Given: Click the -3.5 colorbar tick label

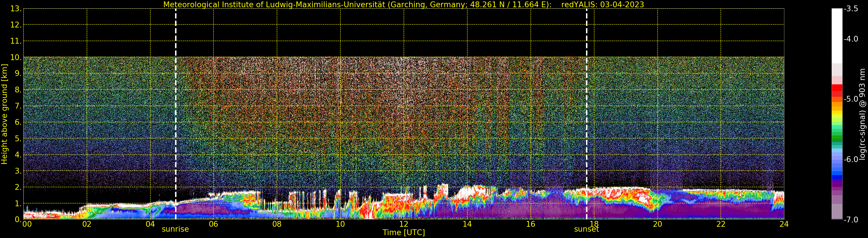Looking at the screenshot, I should pos(851,9).
